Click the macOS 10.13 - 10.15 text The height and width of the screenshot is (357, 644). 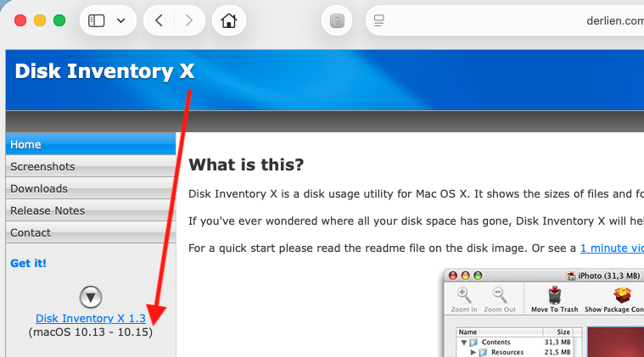91,332
